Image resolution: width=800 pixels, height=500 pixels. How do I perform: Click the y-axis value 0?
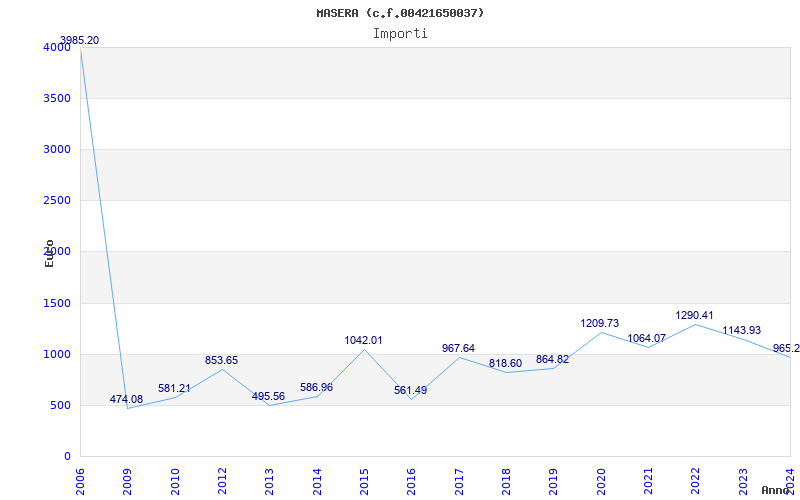67,457
